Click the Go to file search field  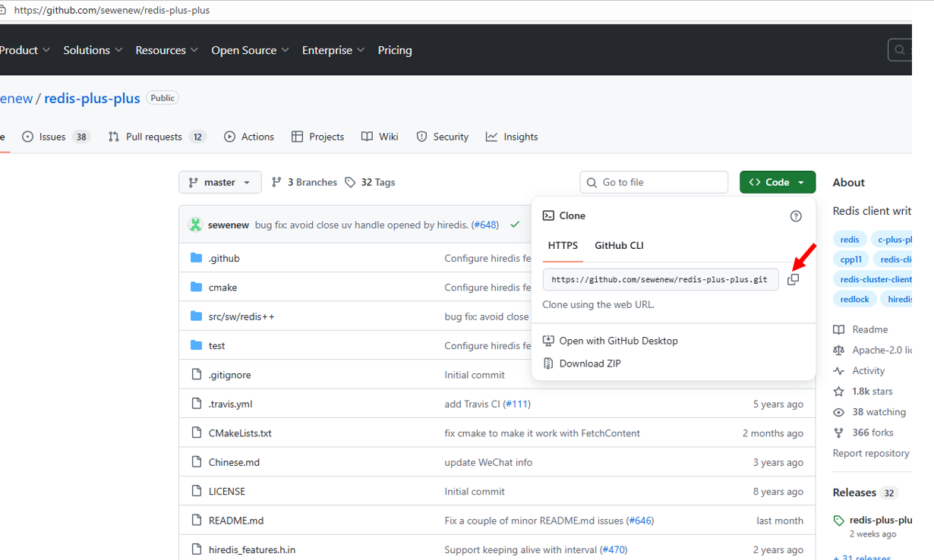click(x=654, y=182)
